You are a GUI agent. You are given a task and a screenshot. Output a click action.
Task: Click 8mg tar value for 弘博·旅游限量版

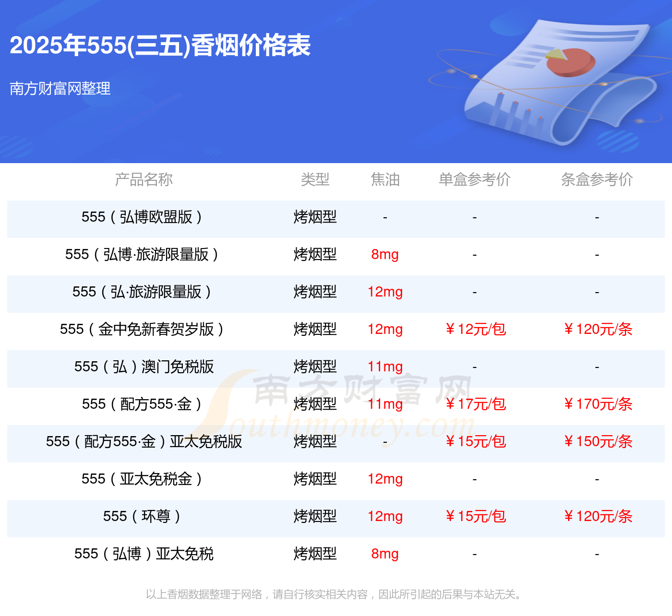pos(385,254)
